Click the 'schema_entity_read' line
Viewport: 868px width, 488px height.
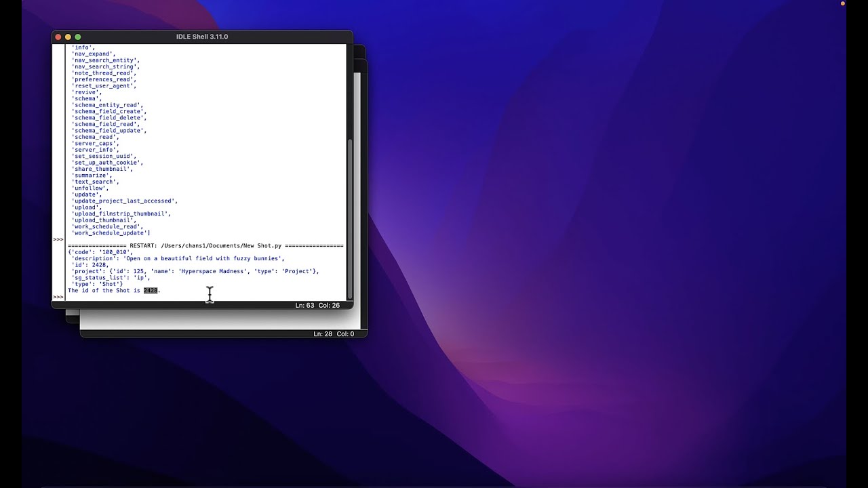tap(107, 105)
